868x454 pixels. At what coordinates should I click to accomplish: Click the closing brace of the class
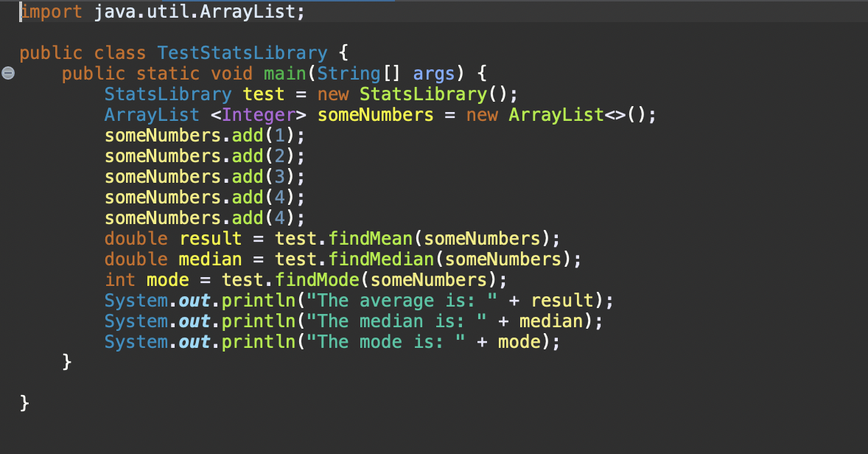24,403
